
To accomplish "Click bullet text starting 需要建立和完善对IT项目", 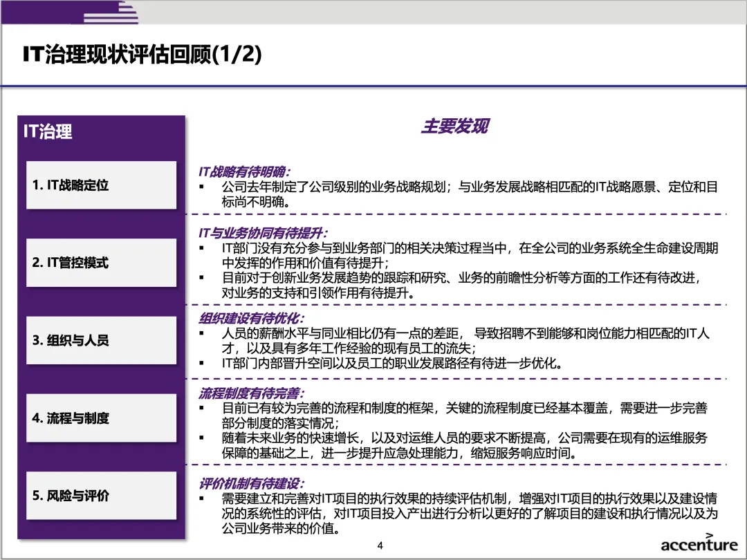I will click(x=470, y=513).
